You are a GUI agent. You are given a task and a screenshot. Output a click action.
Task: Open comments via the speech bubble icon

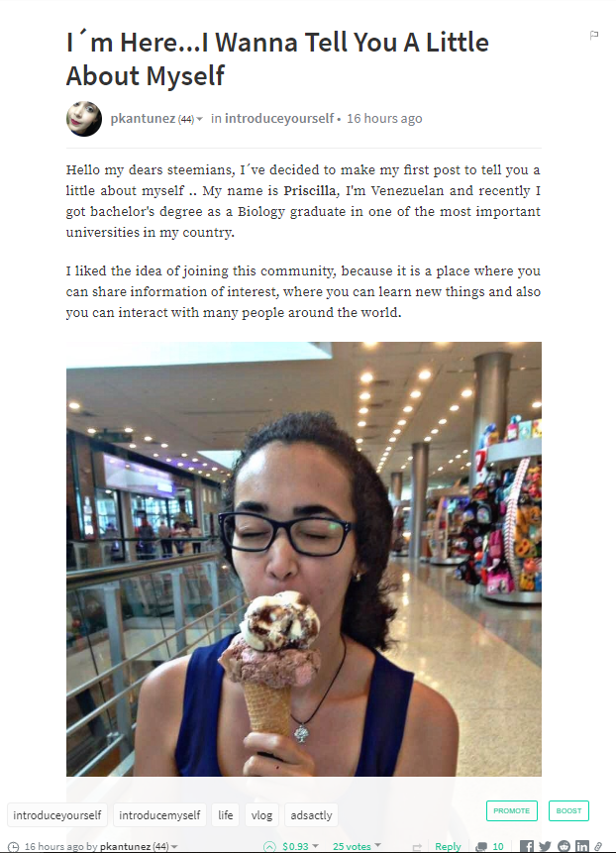(481, 847)
